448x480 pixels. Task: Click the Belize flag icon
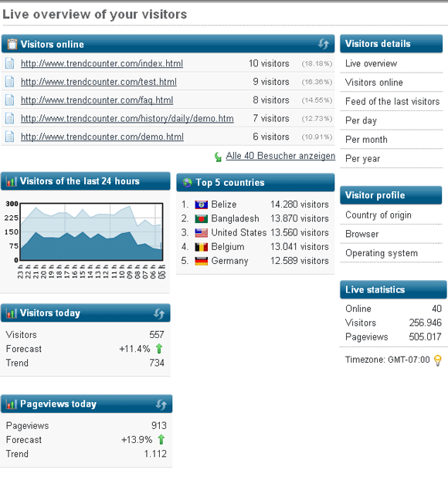[x=202, y=205]
